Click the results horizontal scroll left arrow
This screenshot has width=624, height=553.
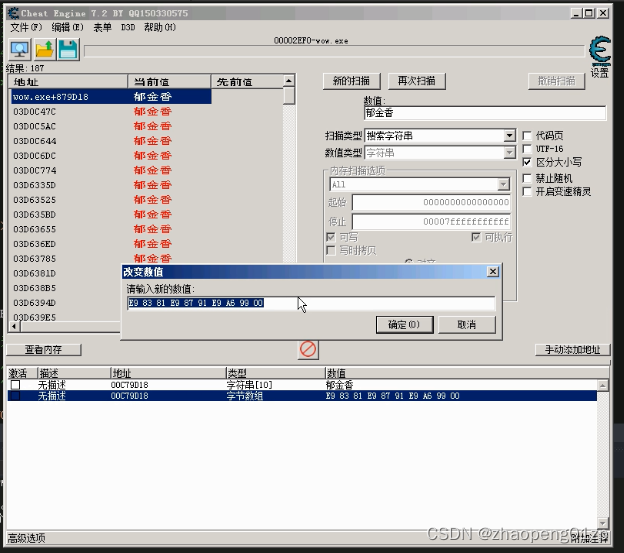(x=14, y=327)
